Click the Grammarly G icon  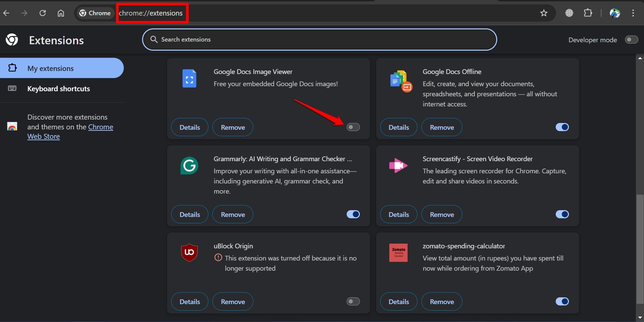coord(189,166)
